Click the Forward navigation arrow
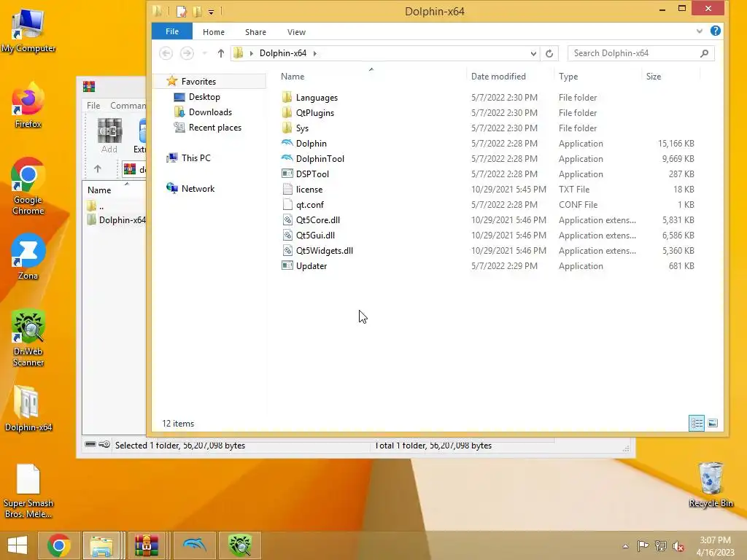 187,53
